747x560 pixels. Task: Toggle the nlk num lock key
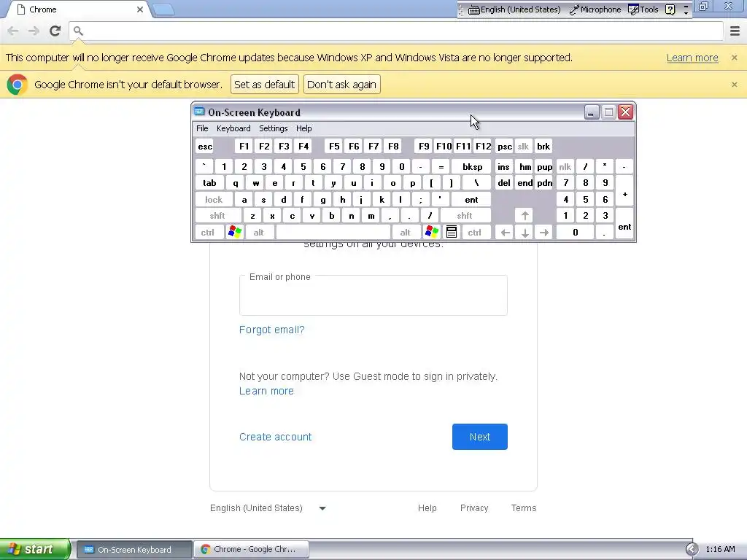coord(565,167)
